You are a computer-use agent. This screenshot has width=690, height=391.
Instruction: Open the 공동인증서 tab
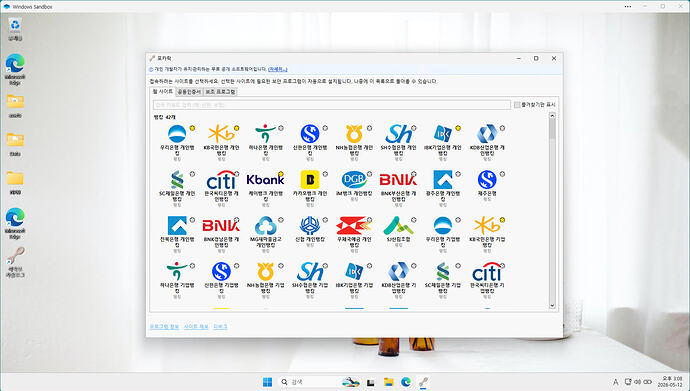pos(189,92)
